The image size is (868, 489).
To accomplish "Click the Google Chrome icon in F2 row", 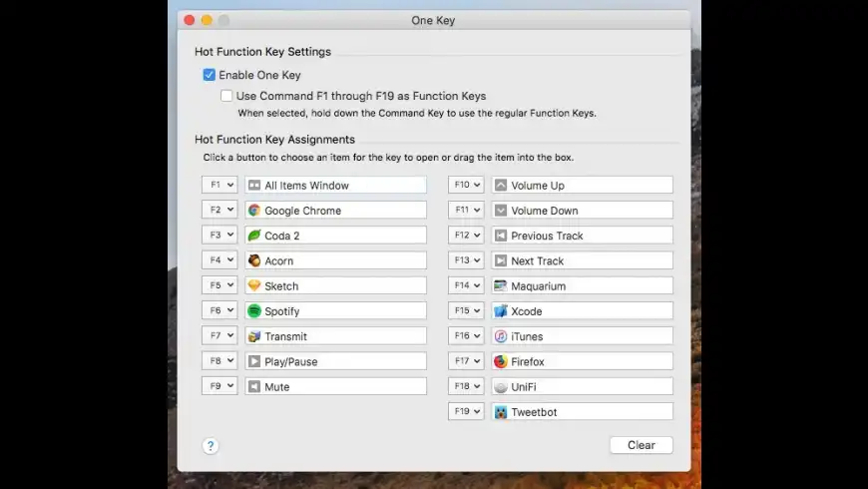I will tap(254, 211).
